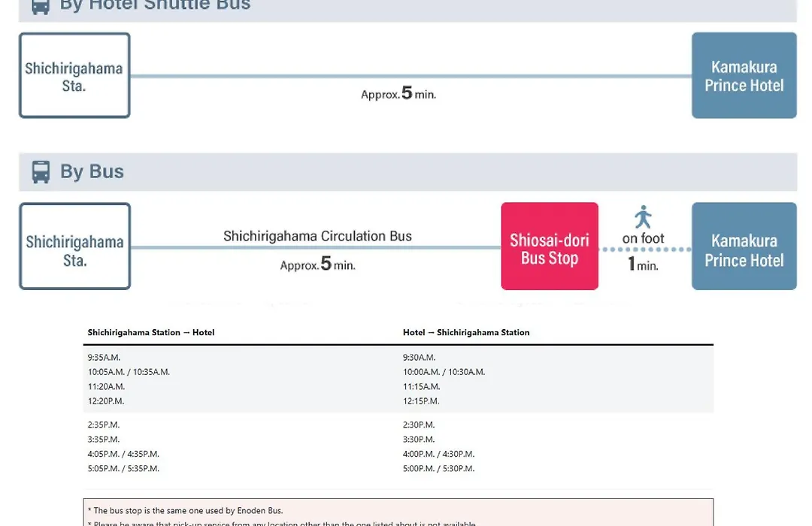Click the Shichirigahama Circulation Bus label
Image resolution: width=812 pixels, height=526 pixels.
coord(317,236)
